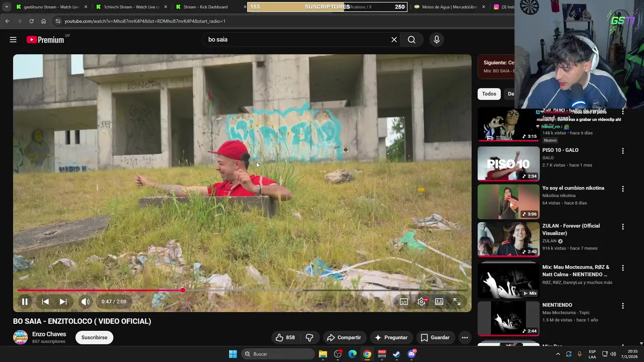This screenshot has height=362, width=644.
Task: Switch to theater mode view
Action: pos(439,302)
